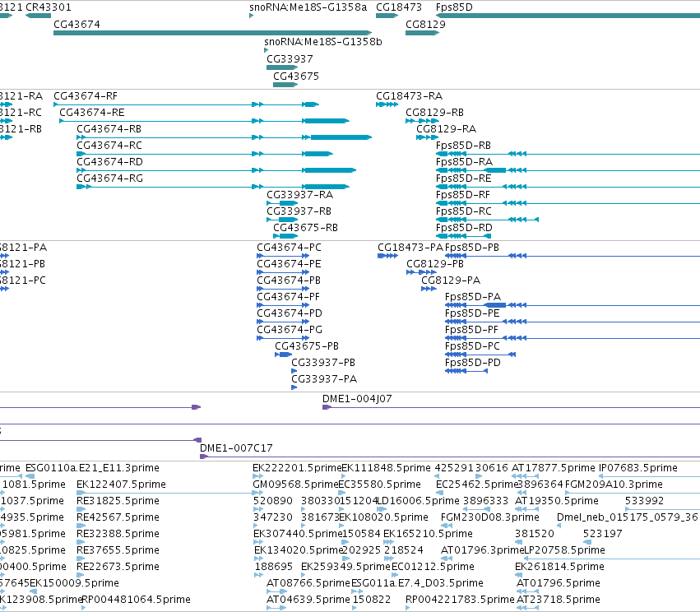Click the CG18473 gene label
The width and height of the screenshot is (700, 612).
pyautogui.click(x=399, y=7)
